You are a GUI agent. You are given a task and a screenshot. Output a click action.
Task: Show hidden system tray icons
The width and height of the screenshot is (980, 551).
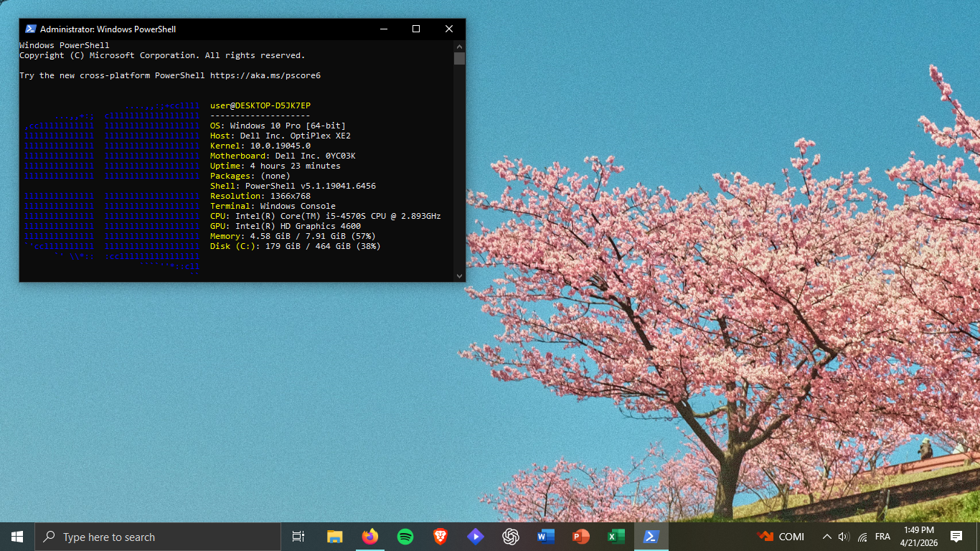point(826,537)
